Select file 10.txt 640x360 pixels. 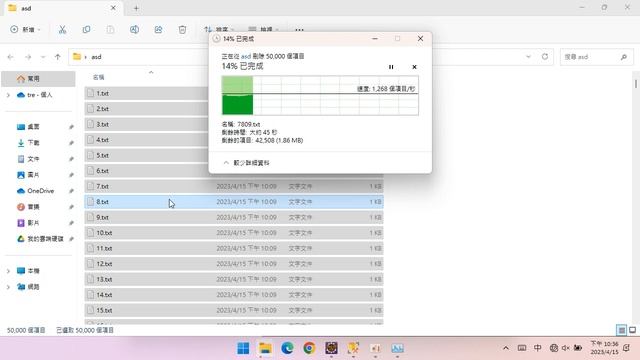[x=234, y=233]
